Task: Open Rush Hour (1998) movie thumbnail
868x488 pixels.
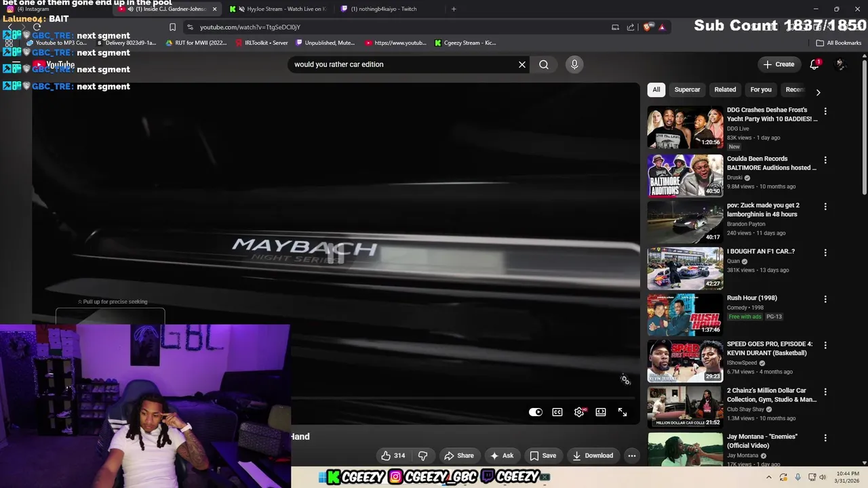Action: (x=685, y=314)
